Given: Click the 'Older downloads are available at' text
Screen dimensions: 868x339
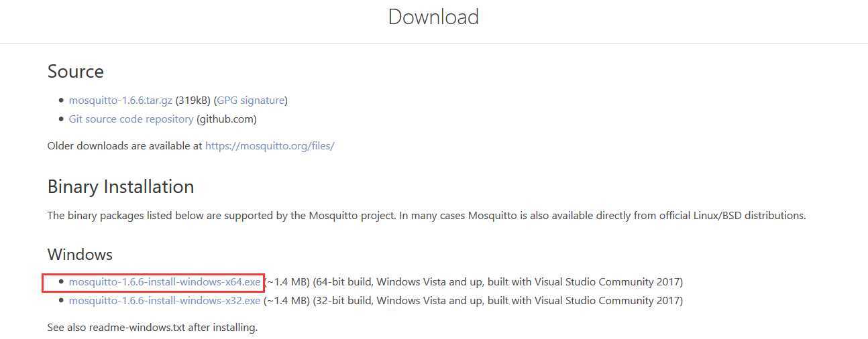Looking at the screenshot, I should (x=125, y=145).
